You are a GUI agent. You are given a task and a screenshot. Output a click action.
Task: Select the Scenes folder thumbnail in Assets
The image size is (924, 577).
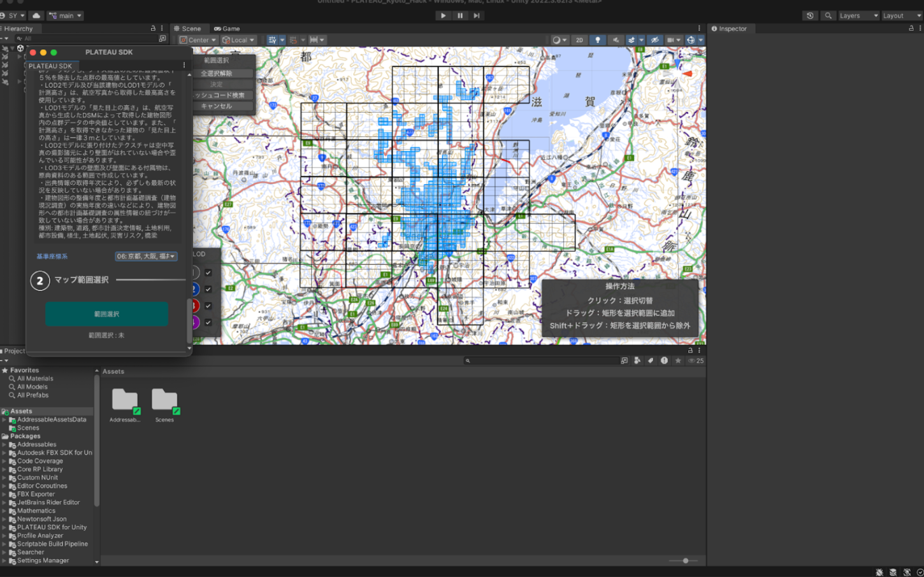tap(164, 405)
